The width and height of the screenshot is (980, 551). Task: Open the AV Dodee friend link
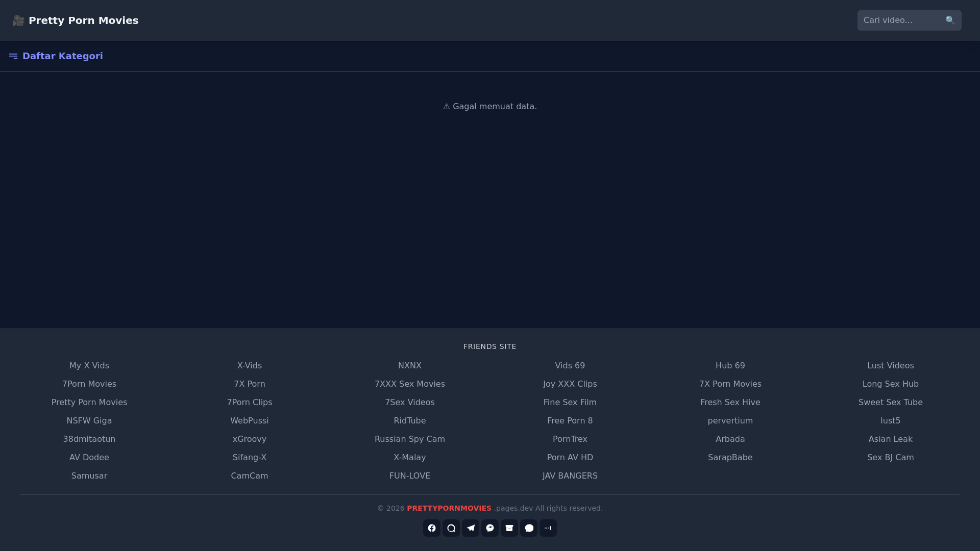89,458
